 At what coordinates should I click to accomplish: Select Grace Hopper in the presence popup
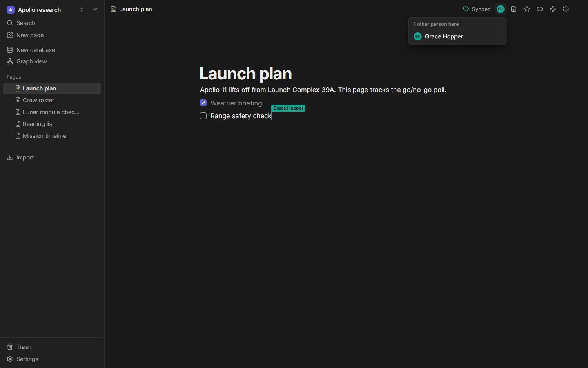click(457, 36)
